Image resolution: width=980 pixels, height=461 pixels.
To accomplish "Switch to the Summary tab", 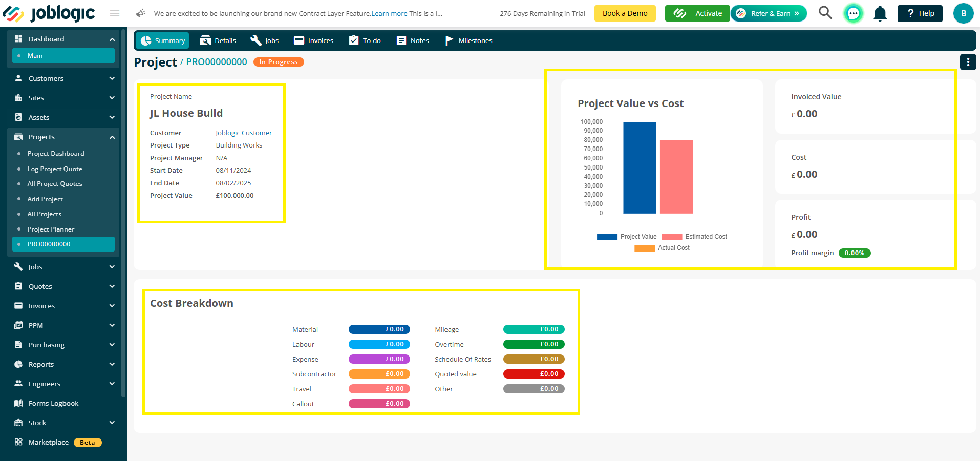I will click(162, 40).
